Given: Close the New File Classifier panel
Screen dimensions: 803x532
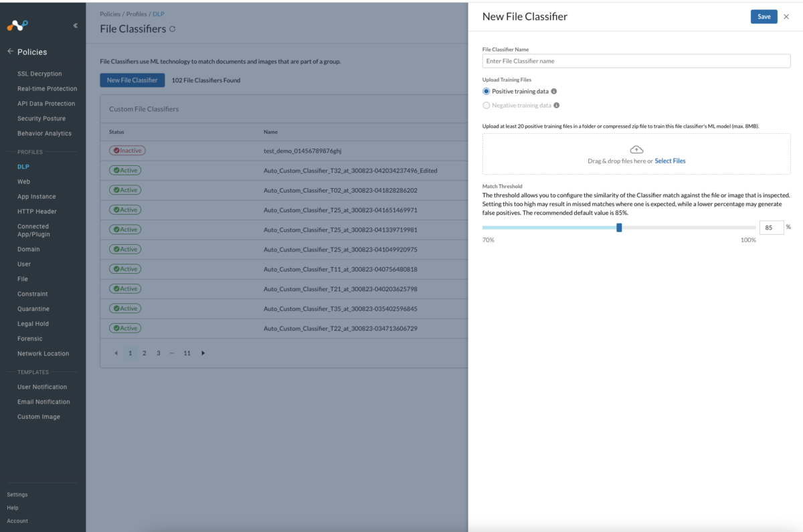Looking at the screenshot, I should click(786, 17).
